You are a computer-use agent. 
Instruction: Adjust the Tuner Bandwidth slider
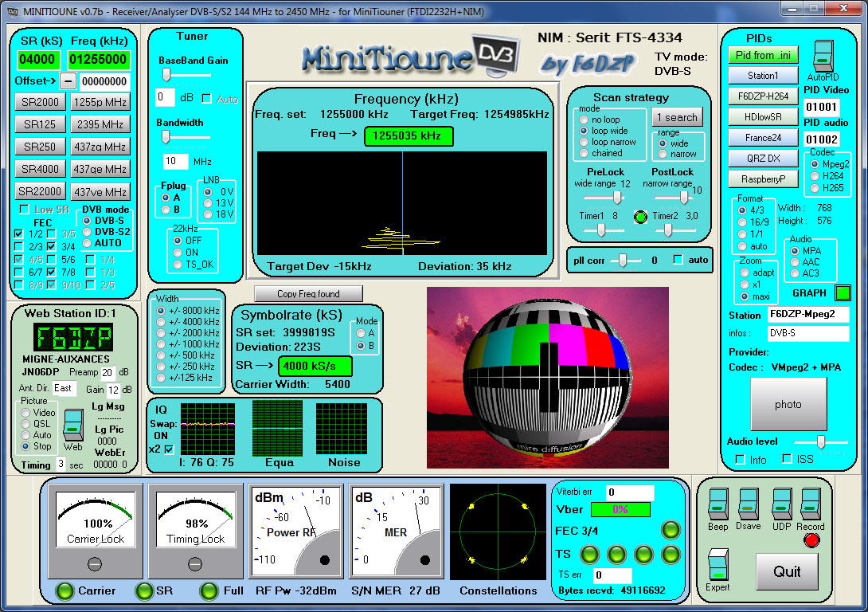[x=166, y=137]
